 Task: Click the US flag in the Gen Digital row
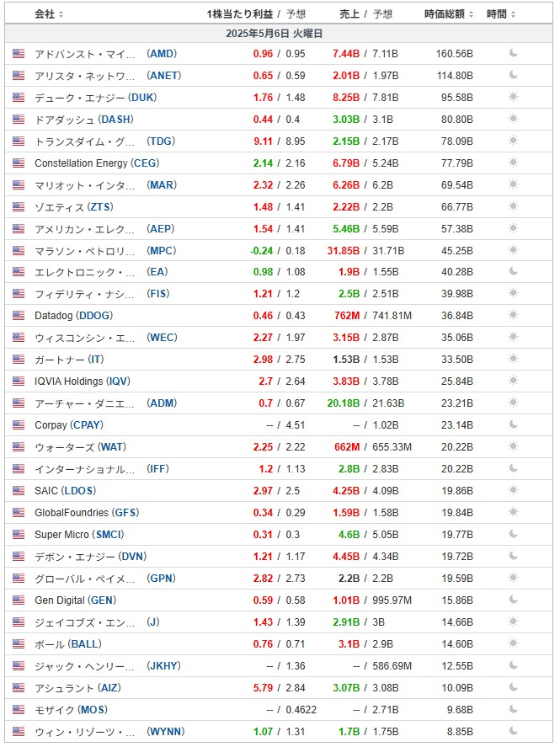[x=19, y=600]
